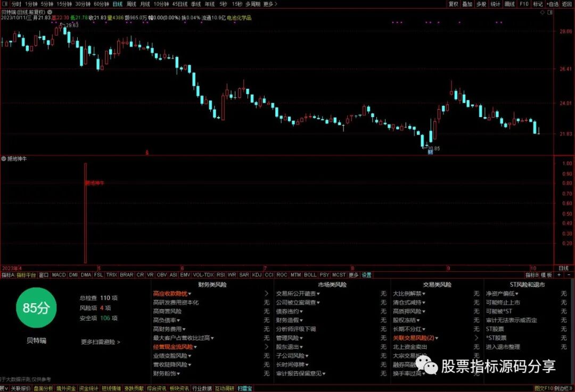Open indicator 设置
Image resolution: width=575 pixels, height=392 pixels.
(x=366, y=275)
